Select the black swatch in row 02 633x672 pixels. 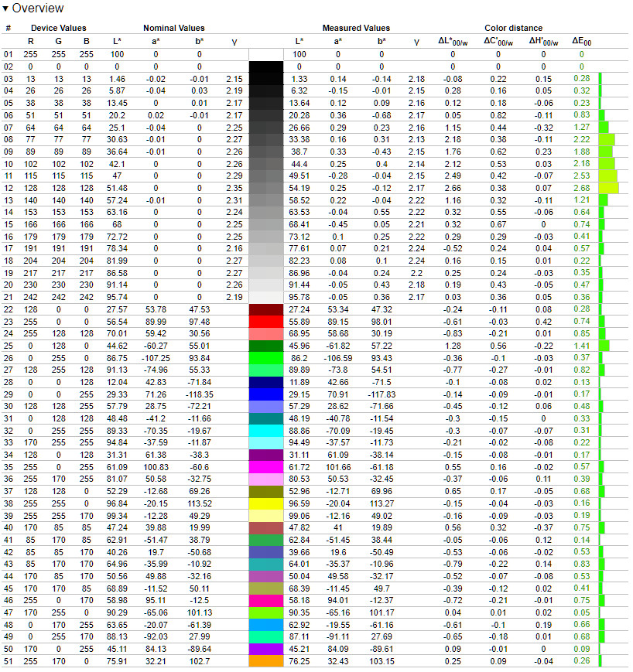[x=266, y=67]
